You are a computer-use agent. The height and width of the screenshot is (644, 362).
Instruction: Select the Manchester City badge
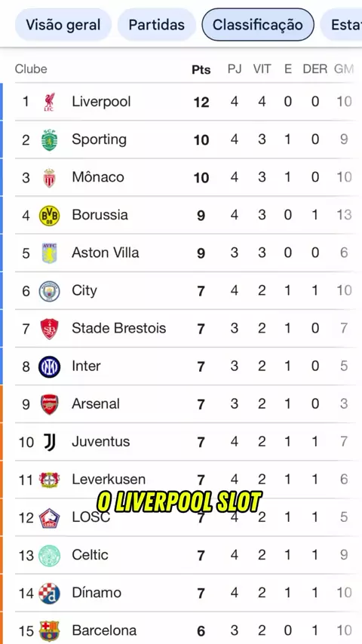tap(49, 291)
